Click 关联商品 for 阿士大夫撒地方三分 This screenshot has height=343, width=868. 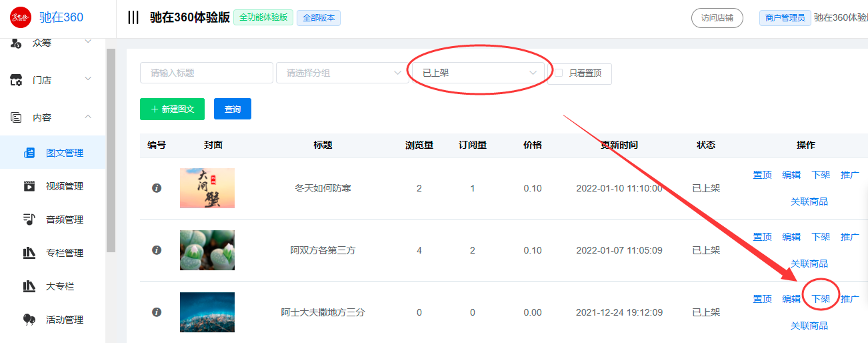pos(809,326)
